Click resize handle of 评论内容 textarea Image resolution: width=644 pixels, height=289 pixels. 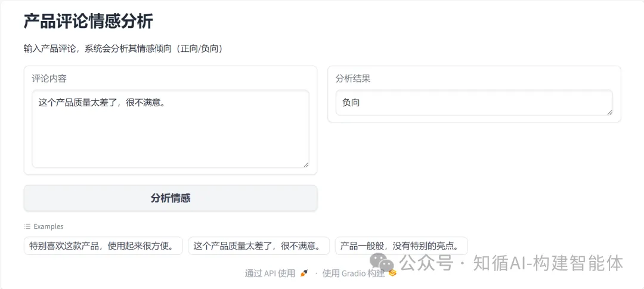click(306, 164)
